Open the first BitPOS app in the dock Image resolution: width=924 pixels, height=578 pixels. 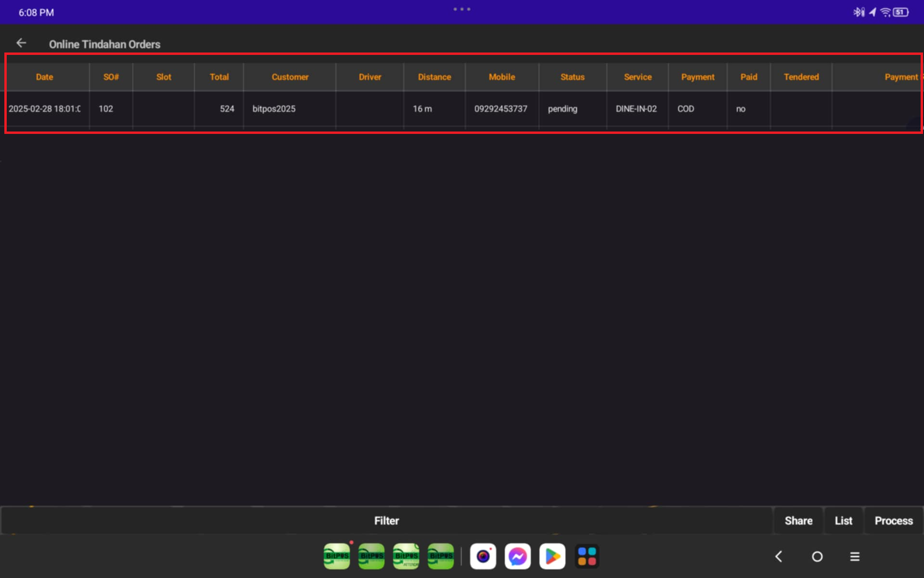(x=337, y=556)
